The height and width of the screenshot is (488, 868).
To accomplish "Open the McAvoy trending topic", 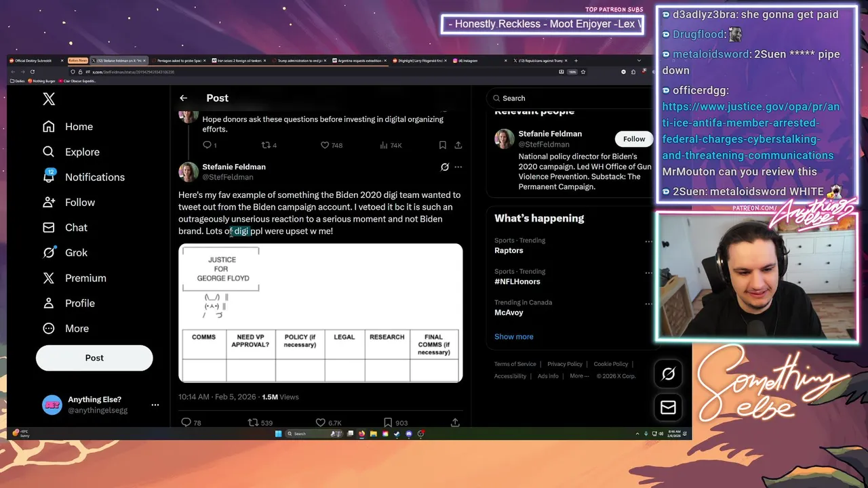I will tap(509, 312).
